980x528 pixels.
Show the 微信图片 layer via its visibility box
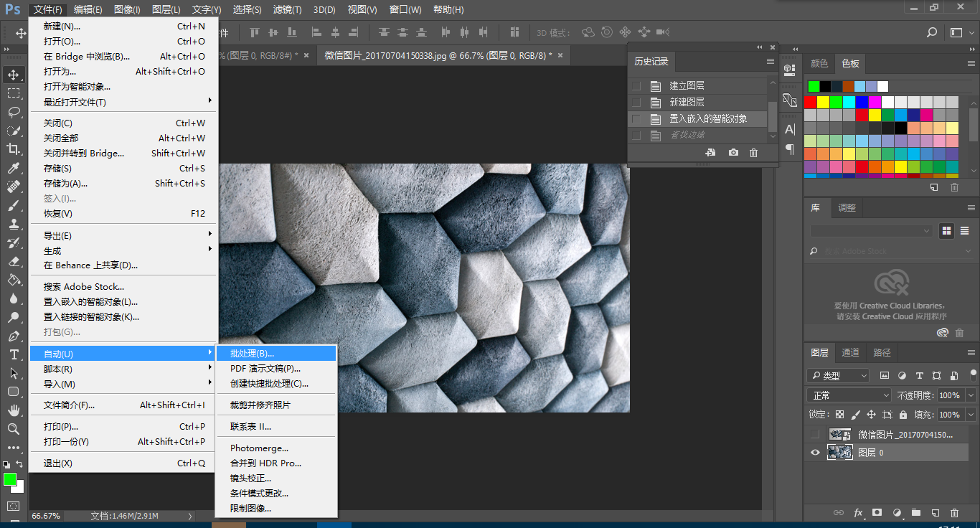click(815, 435)
